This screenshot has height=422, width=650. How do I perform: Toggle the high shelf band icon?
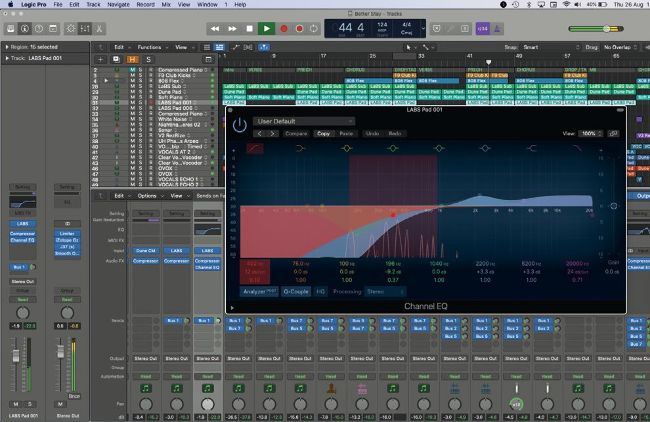pyautogui.click(x=531, y=148)
